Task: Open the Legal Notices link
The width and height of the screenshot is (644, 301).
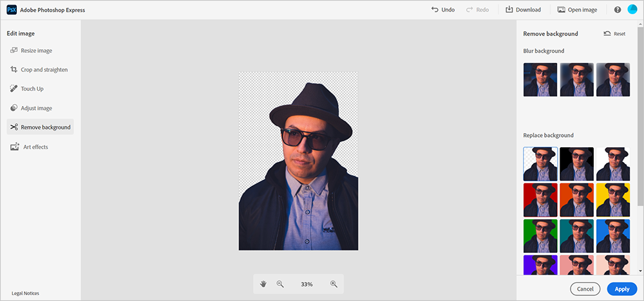Action: click(25, 293)
